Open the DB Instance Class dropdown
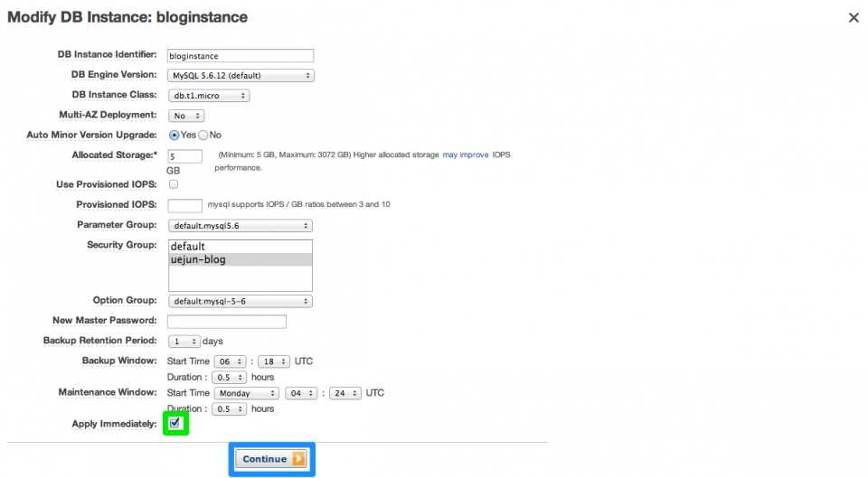The image size is (868, 478). pos(208,96)
